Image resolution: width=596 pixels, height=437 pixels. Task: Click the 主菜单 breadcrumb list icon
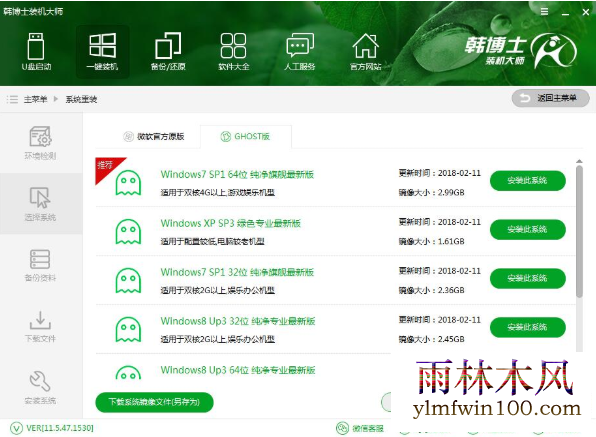(x=12, y=100)
